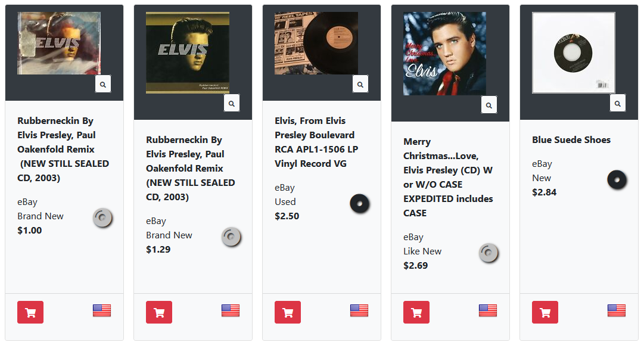The height and width of the screenshot is (345, 644).
Task: Click magnifier on Elvis Presley Boulevard vinyl image
Action: tap(360, 85)
